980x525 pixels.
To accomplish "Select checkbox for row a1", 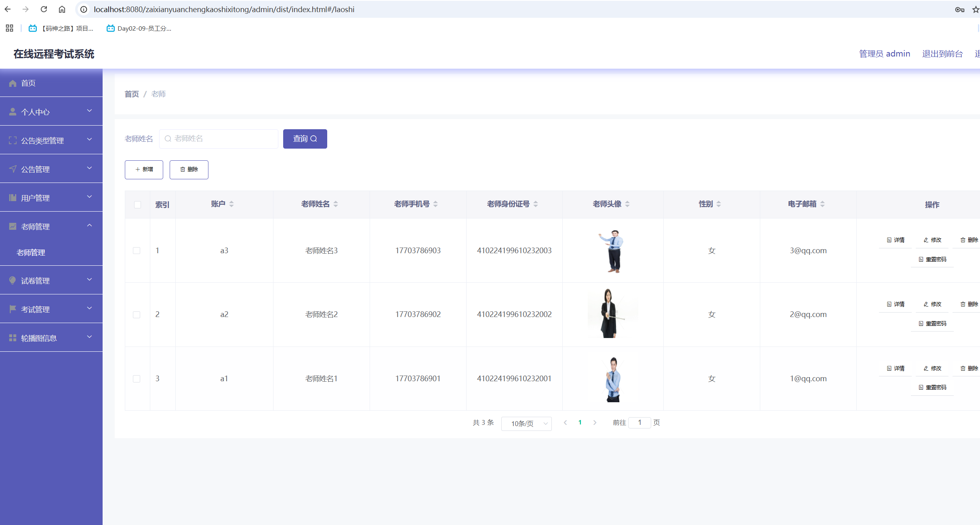I will click(137, 379).
